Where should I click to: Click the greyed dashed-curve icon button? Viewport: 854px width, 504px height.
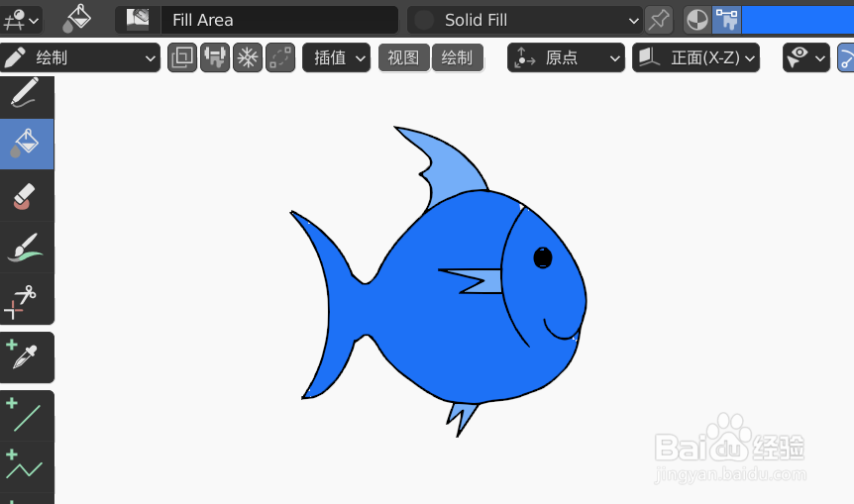tap(280, 57)
